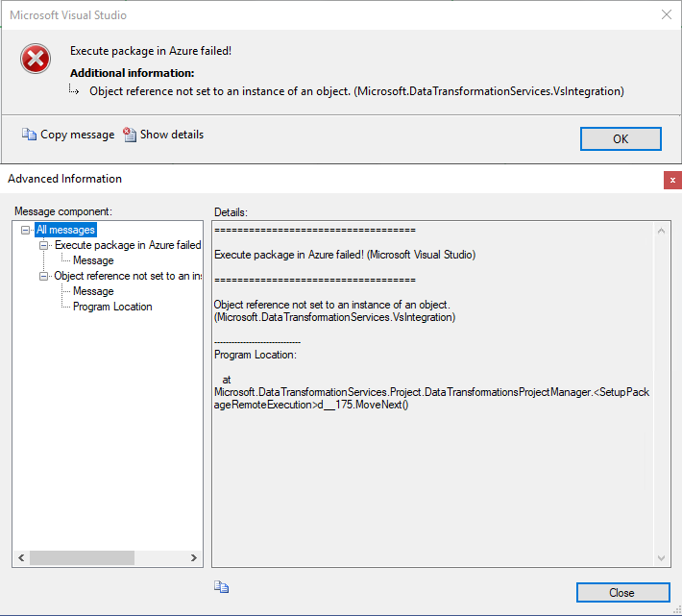Click the horizontal scrollbar thumb in message tree

coord(83,557)
